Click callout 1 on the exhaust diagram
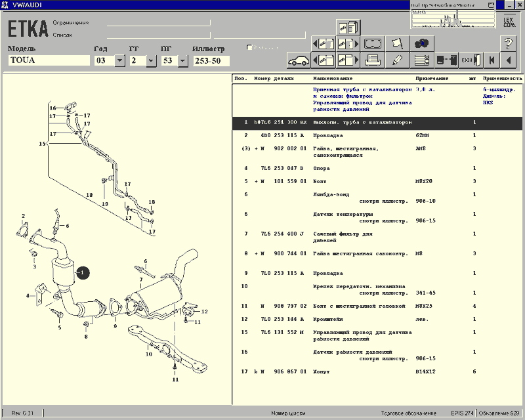This screenshot has height=420, width=525. click(x=83, y=272)
